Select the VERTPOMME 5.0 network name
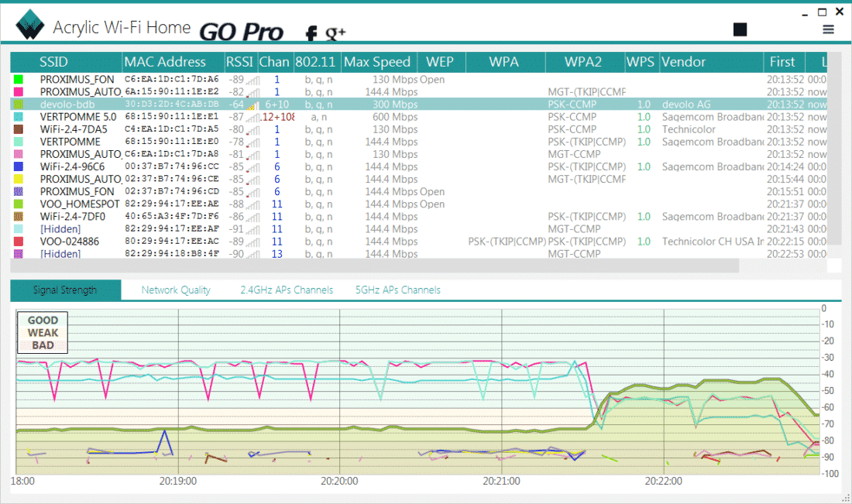 (x=78, y=117)
